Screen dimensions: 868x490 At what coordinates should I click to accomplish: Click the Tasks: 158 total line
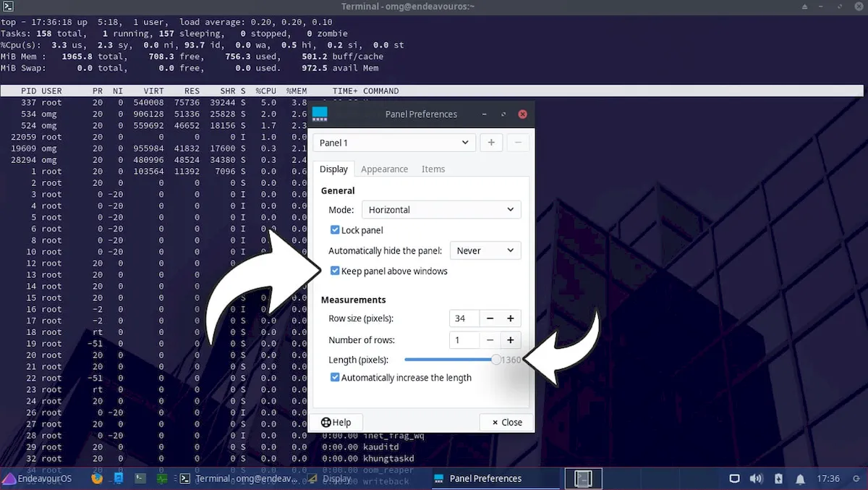[174, 33]
